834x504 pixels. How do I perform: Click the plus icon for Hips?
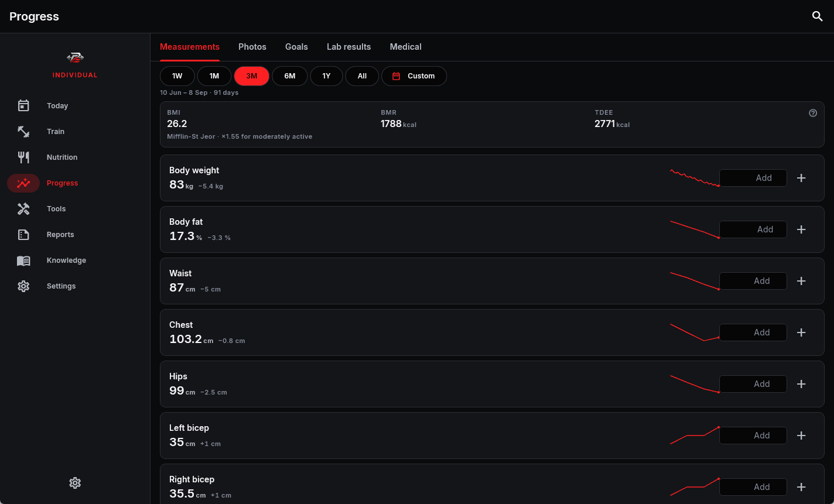tap(802, 384)
